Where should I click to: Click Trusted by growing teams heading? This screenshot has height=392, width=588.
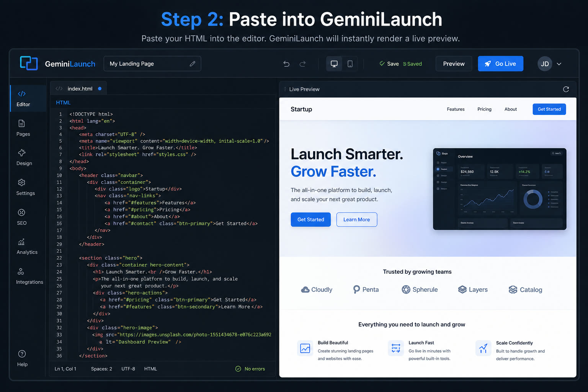click(417, 272)
